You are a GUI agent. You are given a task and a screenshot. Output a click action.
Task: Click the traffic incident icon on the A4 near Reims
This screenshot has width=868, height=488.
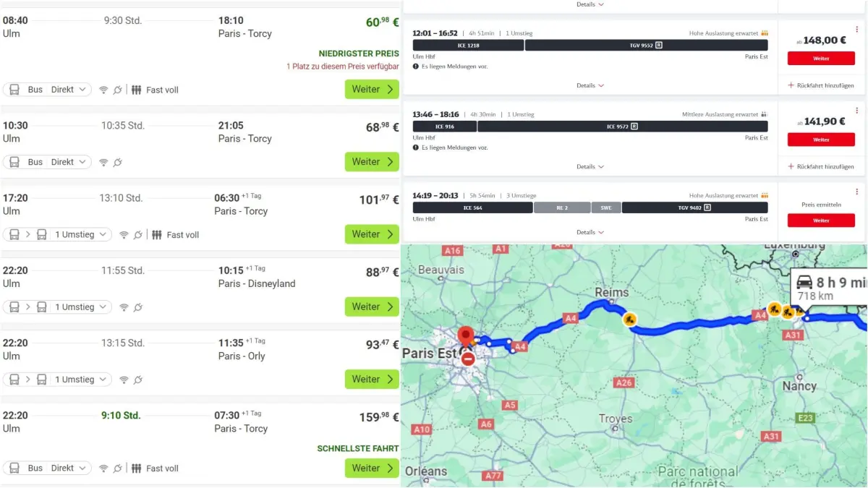[x=630, y=319]
